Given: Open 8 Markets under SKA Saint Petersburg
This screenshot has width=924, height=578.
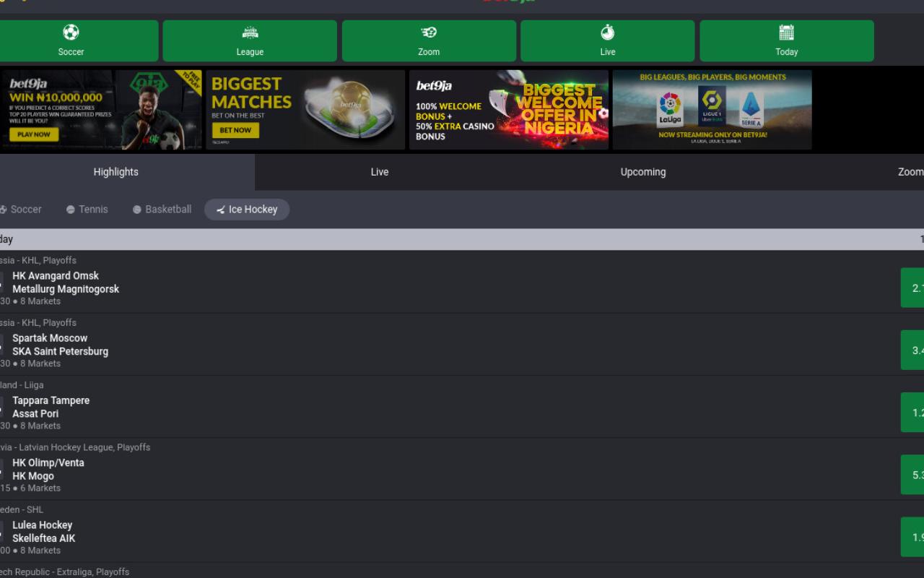Looking at the screenshot, I should 40,363.
